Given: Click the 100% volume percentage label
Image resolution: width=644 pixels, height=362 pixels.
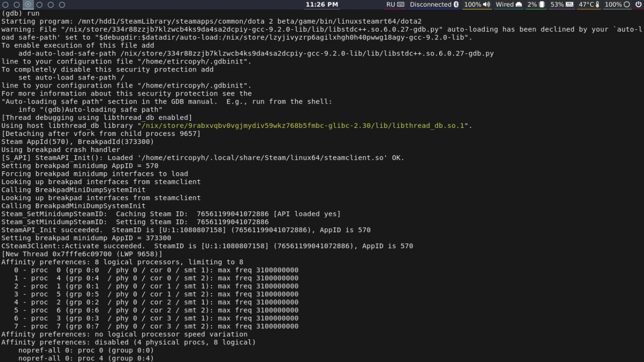Looking at the screenshot, I should (x=472, y=5).
